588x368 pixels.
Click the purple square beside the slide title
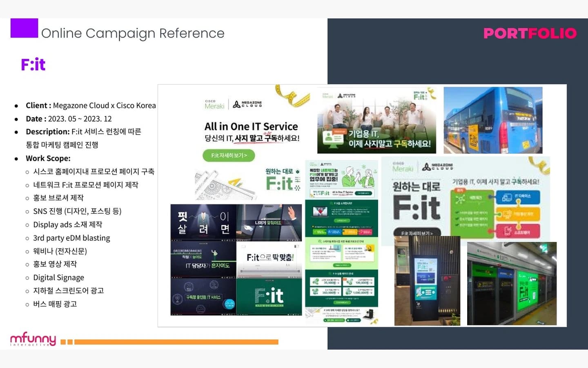pyautogui.click(x=24, y=28)
